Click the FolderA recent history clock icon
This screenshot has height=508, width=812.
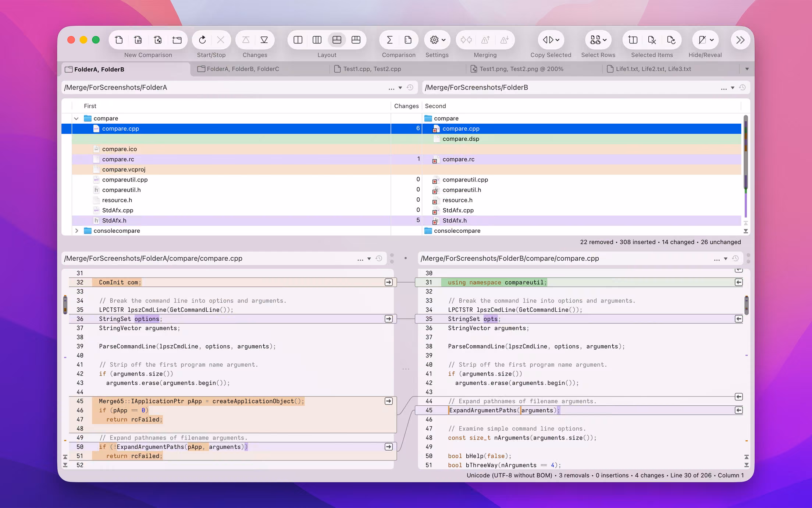[410, 88]
